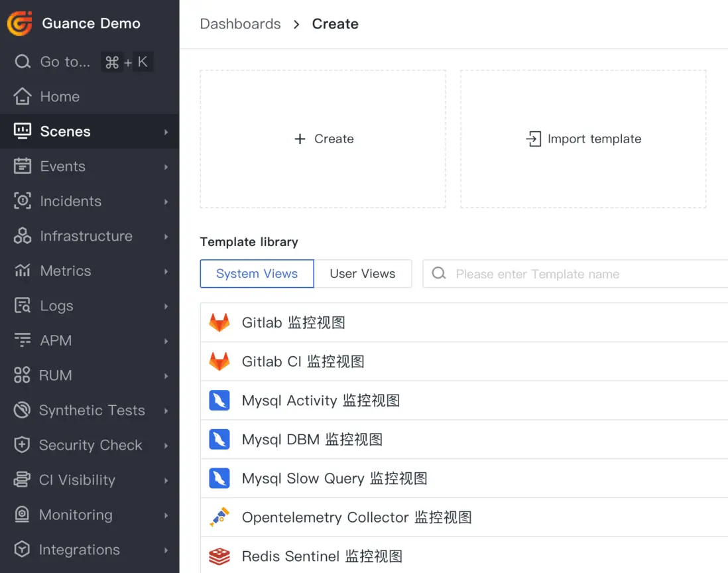Select the Opentelemetry Collector 监控视图 template
The height and width of the screenshot is (573, 728).
point(464,517)
